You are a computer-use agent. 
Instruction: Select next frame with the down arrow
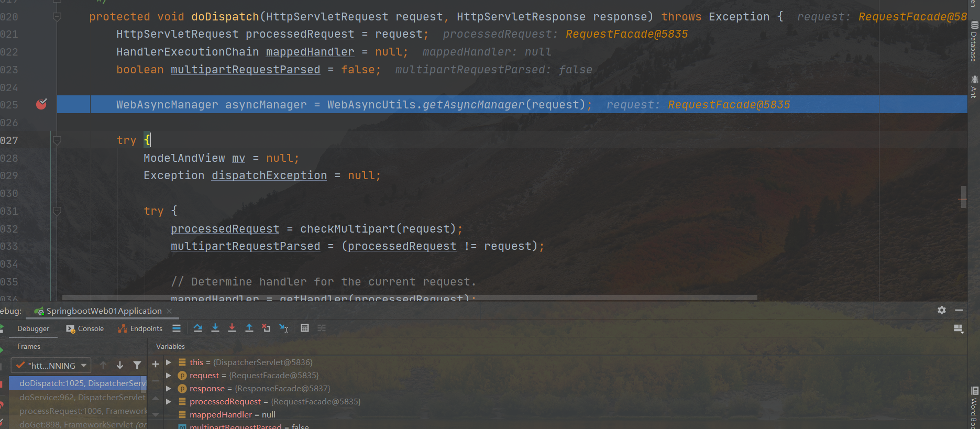point(120,365)
